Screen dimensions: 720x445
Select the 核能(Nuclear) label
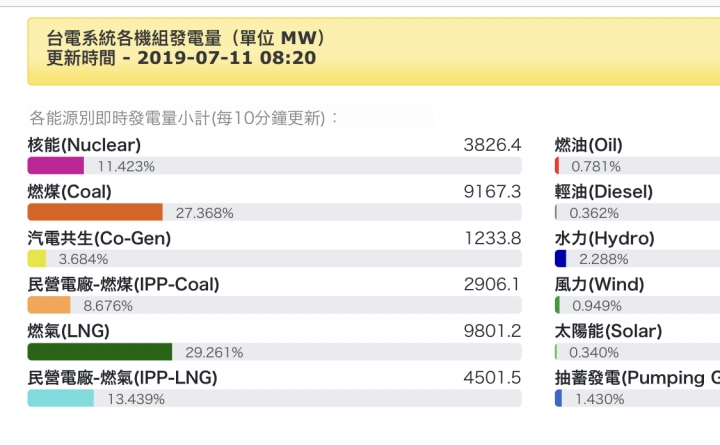pos(85,145)
